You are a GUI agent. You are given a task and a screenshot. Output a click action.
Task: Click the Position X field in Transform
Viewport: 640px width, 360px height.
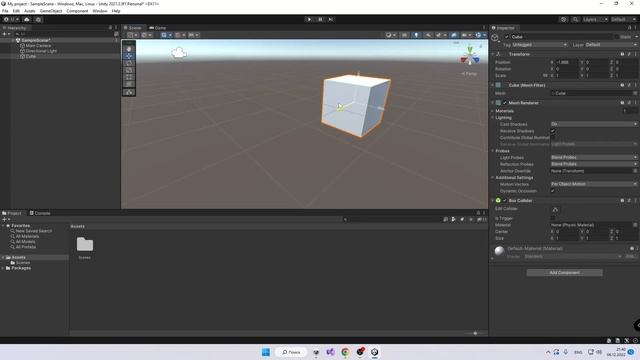tap(567, 62)
